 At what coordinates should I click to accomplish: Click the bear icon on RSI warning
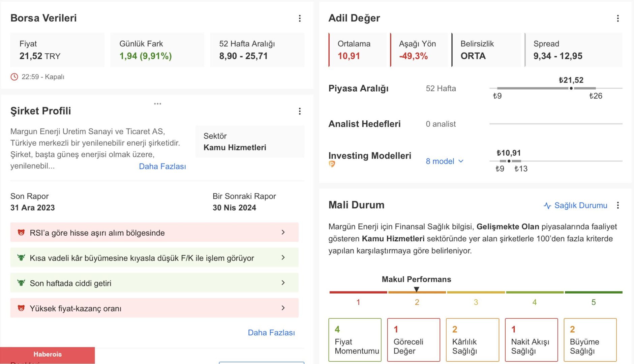click(21, 233)
